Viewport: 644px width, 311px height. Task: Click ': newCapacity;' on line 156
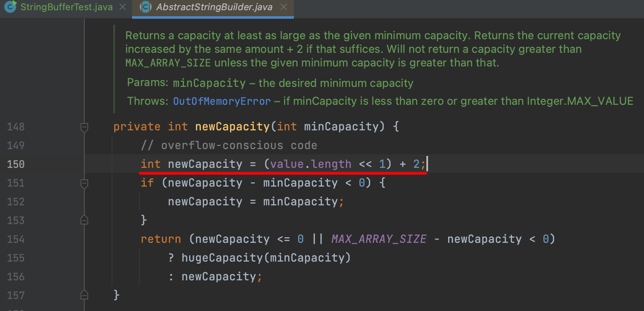coord(216,277)
